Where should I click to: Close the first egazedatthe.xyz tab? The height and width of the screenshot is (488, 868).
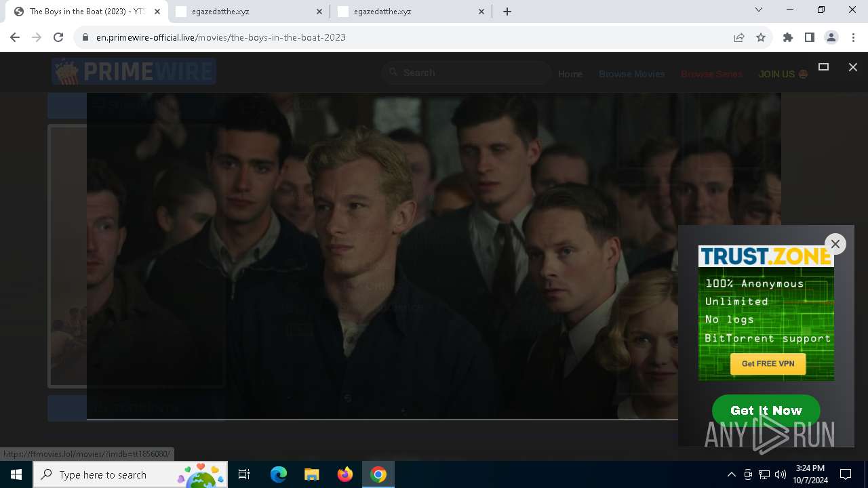coord(320,12)
